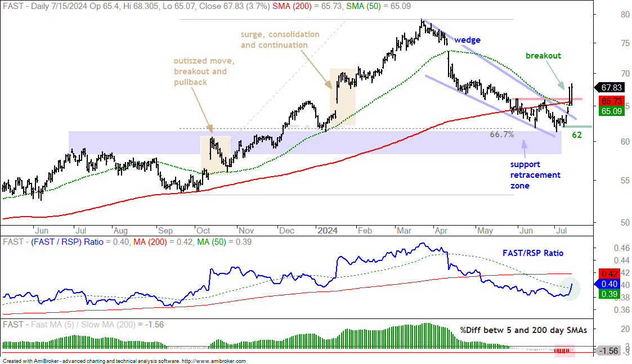Select the 'surge, consolidation and continuation' annotation
Viewport: 632px width, 364px height.
[x=280, y=39]
